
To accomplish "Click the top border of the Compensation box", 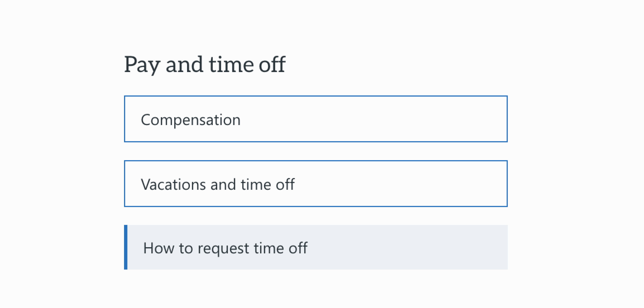I will click(315, 96).
